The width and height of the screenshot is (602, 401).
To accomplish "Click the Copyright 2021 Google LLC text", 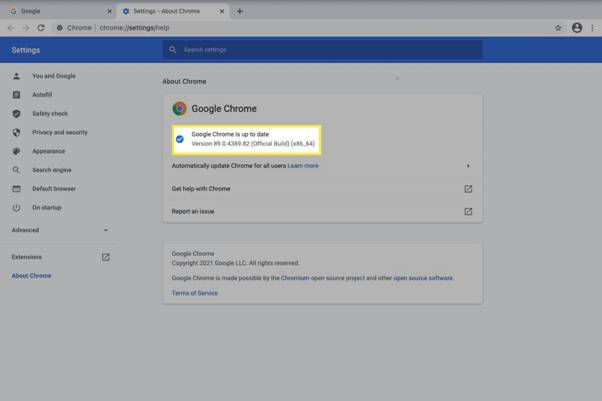I will pos(235,263).
